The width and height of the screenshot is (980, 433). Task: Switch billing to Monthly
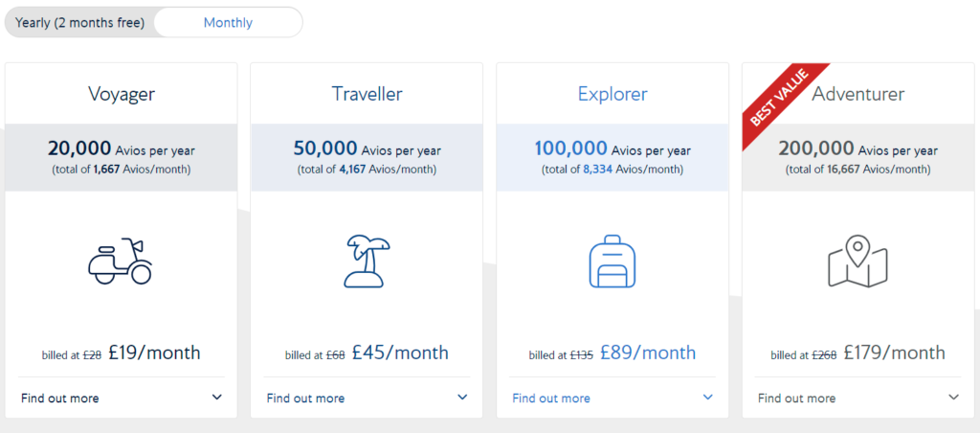tap(228, 23)
